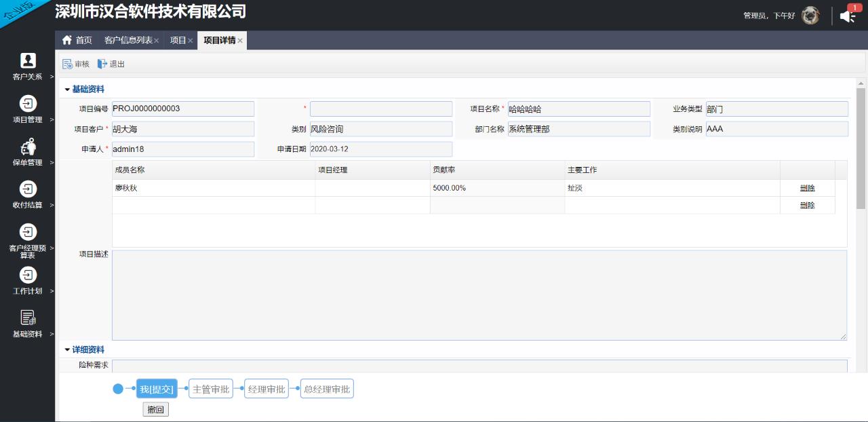This screenshot has width=868, height=422.
Task: Click the 险种需求 field
Action: [x=479, y=366]
